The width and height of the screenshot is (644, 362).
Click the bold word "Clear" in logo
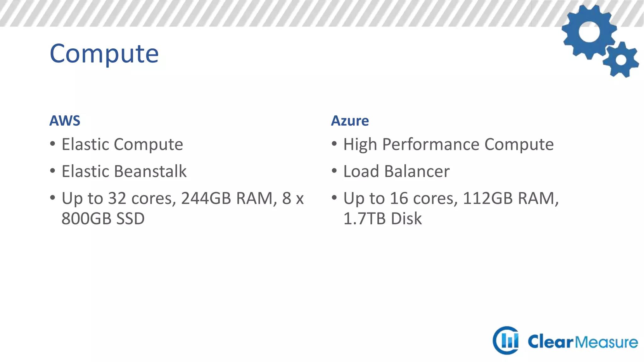click(551, 342)
